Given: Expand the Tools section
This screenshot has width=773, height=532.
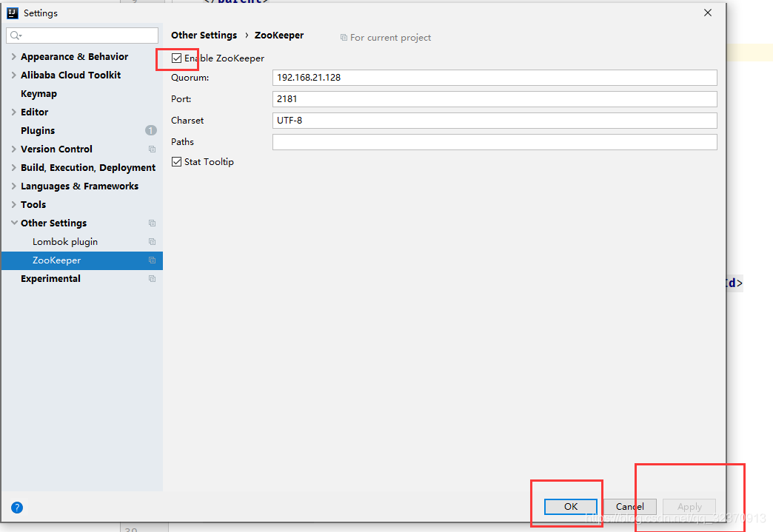Looking at the screenshot, I should pos(14,204).
